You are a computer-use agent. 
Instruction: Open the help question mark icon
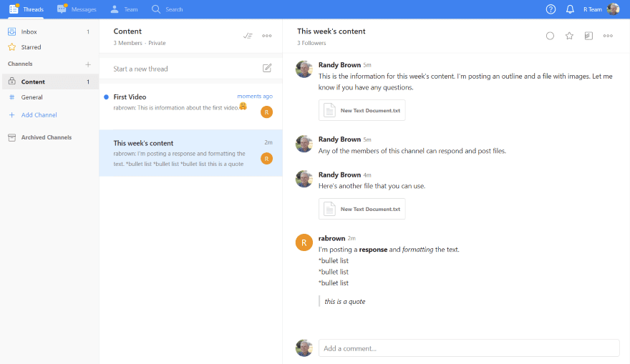(551, 9)
